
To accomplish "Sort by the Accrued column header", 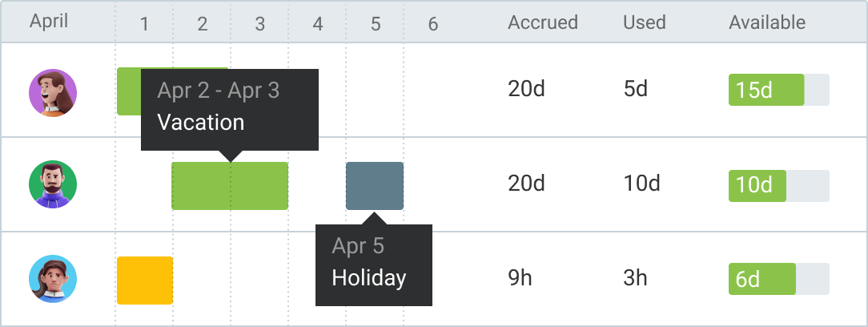I will [542, 22].
